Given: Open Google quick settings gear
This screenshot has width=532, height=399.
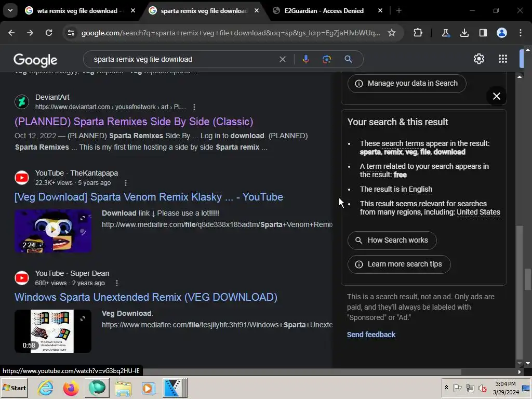Looking at the screenshot, I should point(478,59).
